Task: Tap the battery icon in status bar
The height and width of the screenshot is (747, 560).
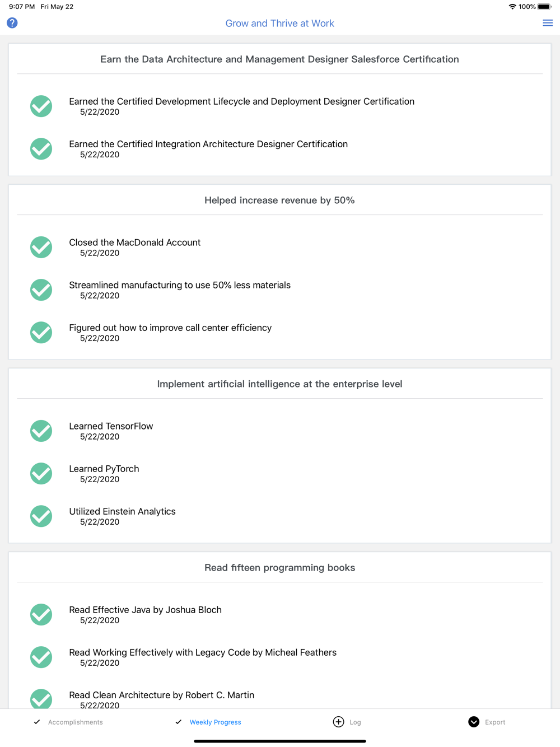Action: tap(544, 7)
